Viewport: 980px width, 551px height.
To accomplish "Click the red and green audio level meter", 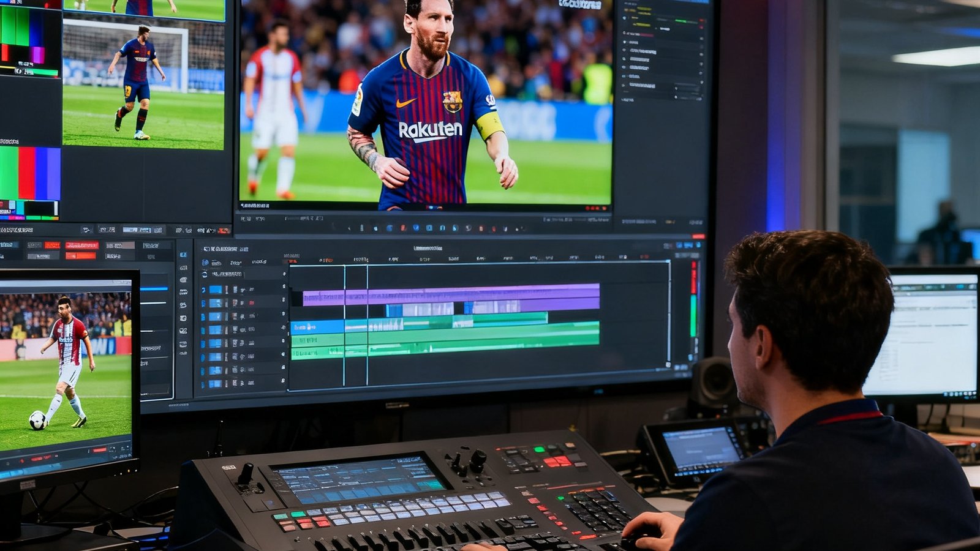I will [x=694, y=300].
